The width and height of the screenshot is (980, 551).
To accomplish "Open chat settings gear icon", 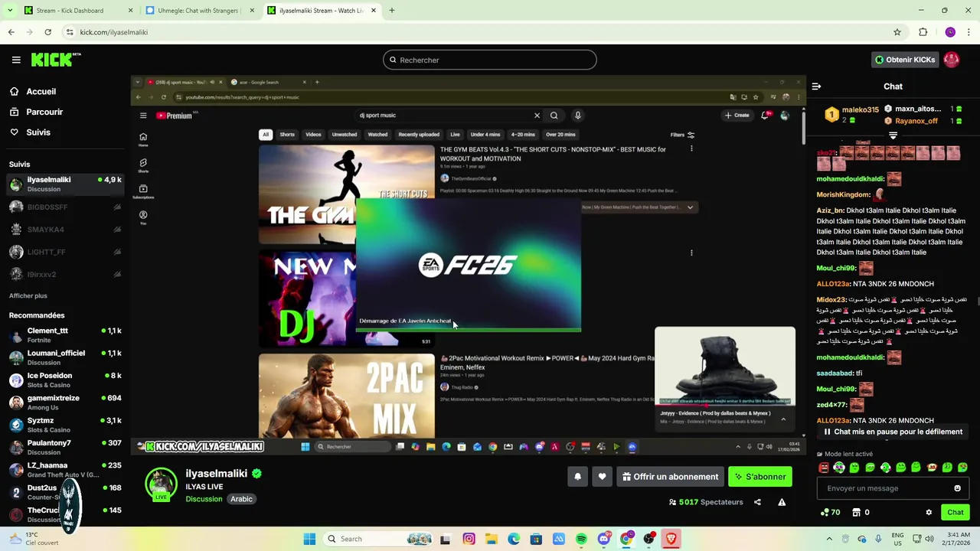I will tap(929, 513).
